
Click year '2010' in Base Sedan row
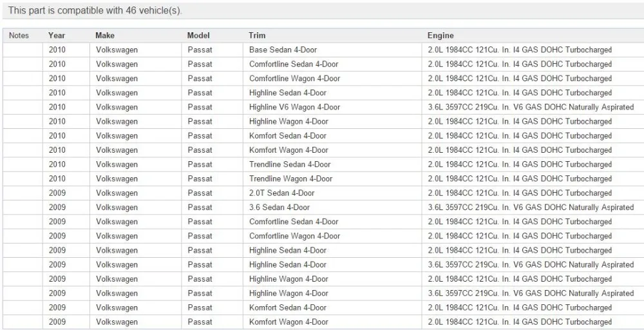(57, 50)
